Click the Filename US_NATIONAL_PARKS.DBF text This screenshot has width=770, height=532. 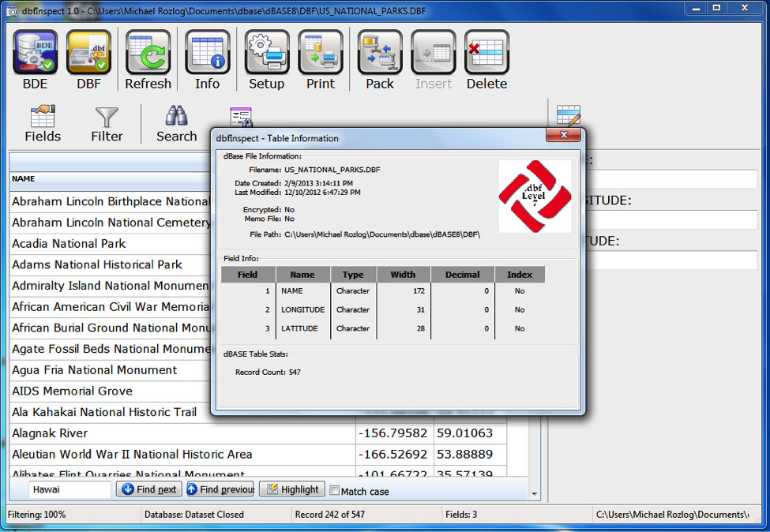coord(314,170)
